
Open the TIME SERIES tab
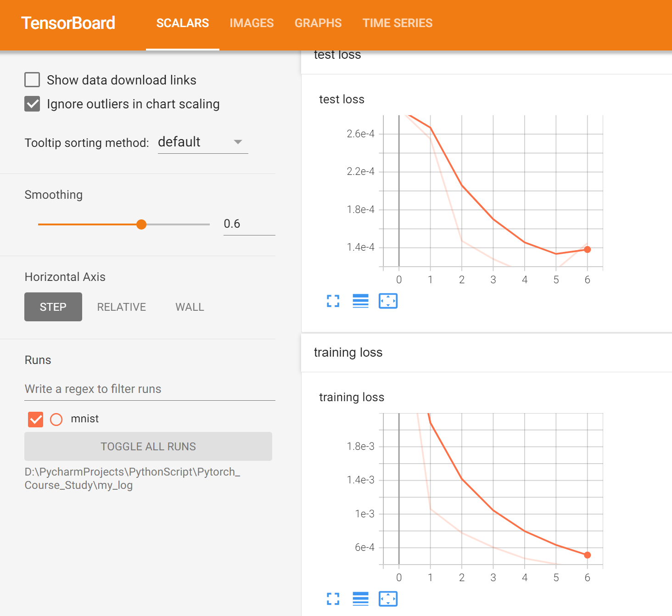pyautogui.click(x=398, y=23)
